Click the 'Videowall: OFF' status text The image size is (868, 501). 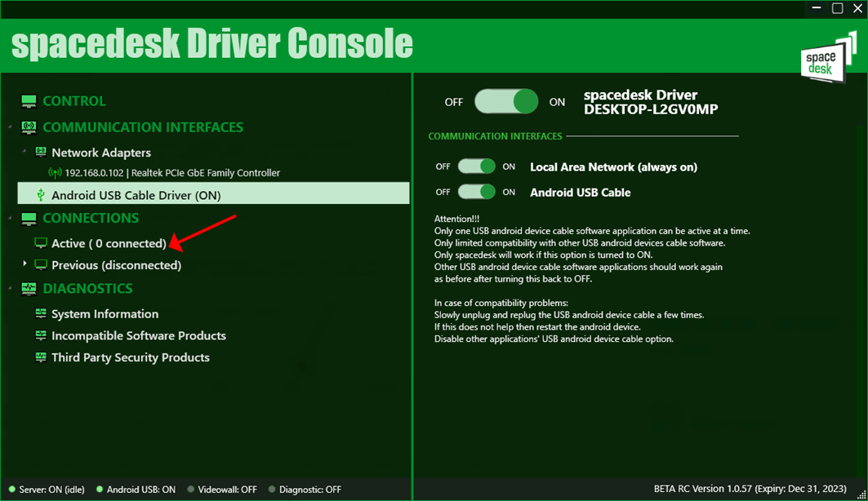(x=227, y=490)
